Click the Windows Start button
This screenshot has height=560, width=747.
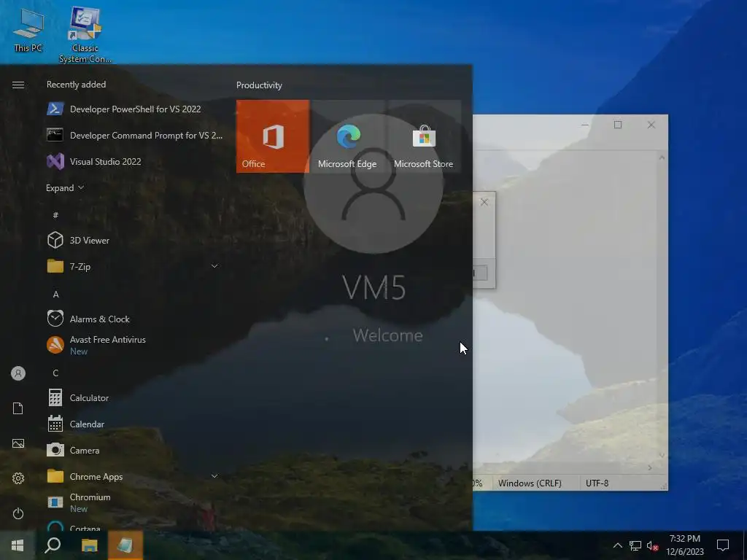click(x=18, y=545)
